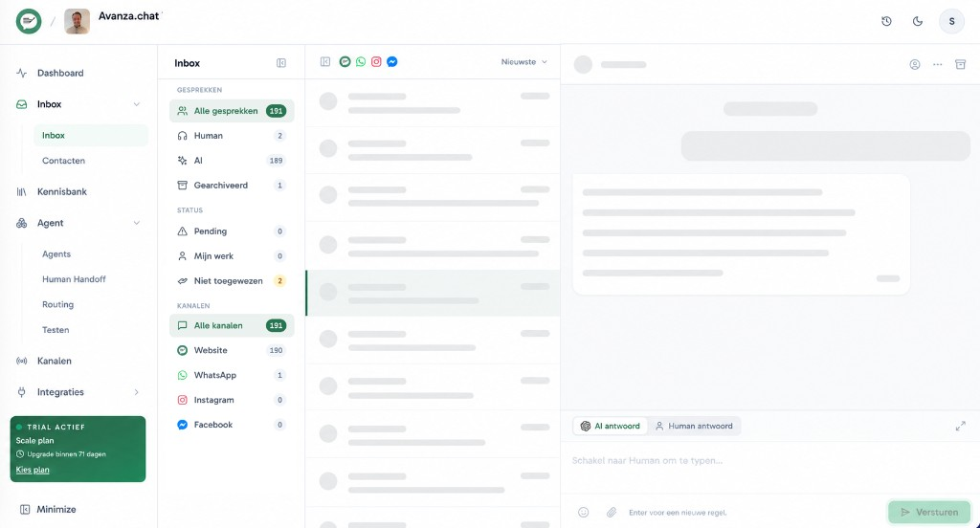The image size is (980, 528).
Task: Click the message input field
Action: (x=770, y=461)
